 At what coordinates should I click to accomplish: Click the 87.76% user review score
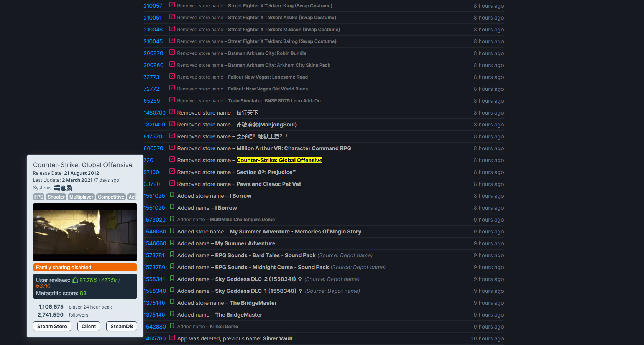[x=89, y=280]
